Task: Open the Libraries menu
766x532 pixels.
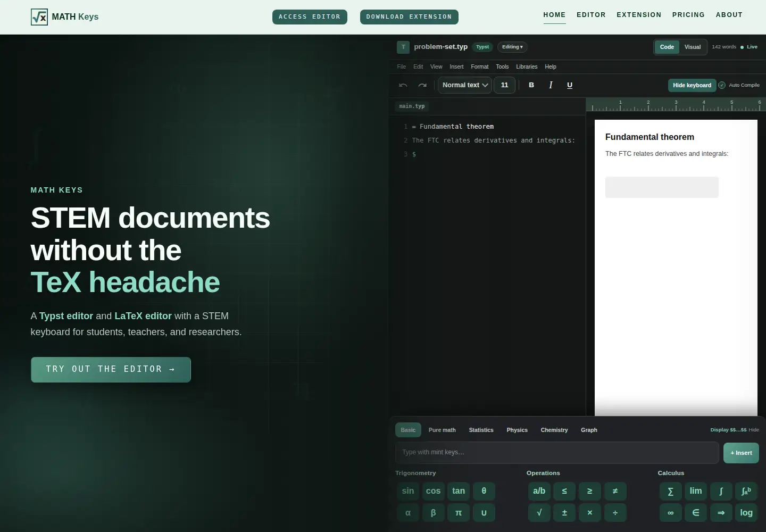Action: tap(527, 67)
